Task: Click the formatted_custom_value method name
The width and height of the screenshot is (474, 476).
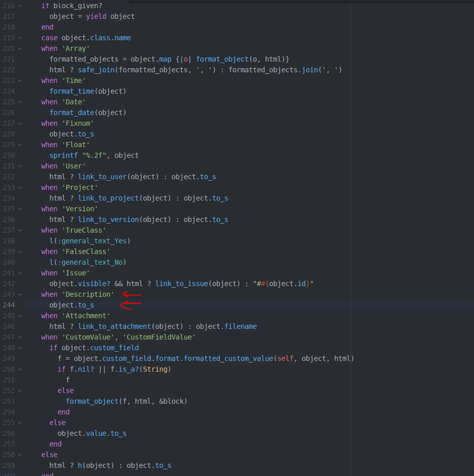Action: pyautogui.click(x=228, y=358)
